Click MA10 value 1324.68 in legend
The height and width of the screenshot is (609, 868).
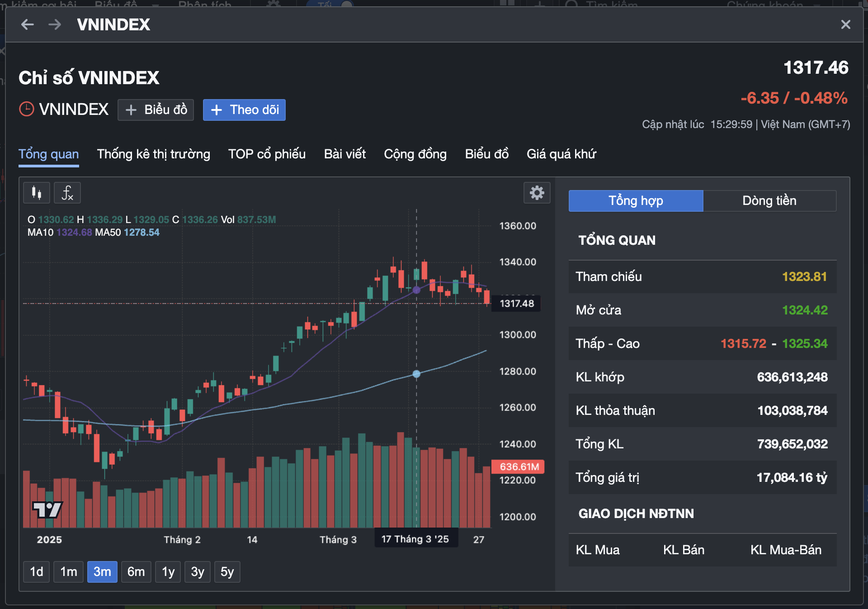click(74, 233)
